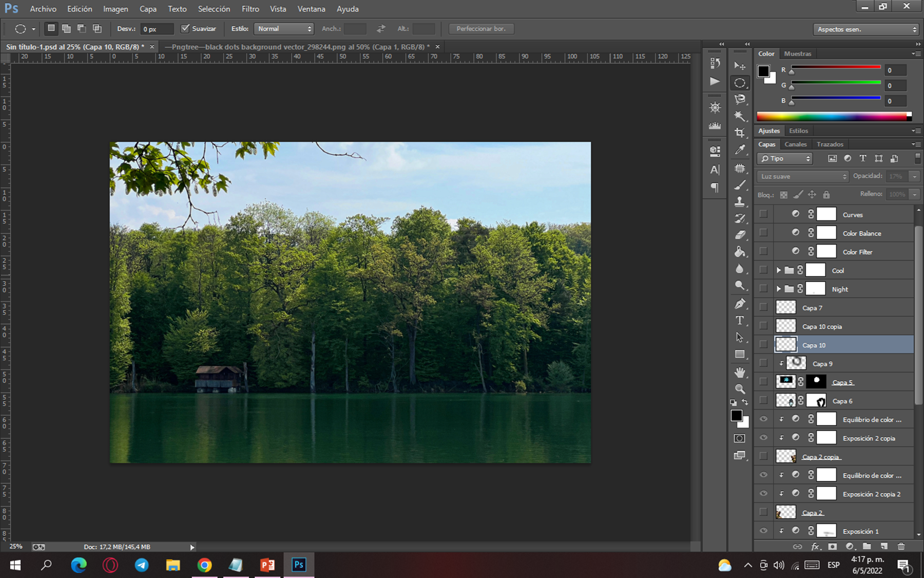The image size is (924, 578).
Task: Open the Opacidad slider dropdown arrow
Action: (914, 176)
